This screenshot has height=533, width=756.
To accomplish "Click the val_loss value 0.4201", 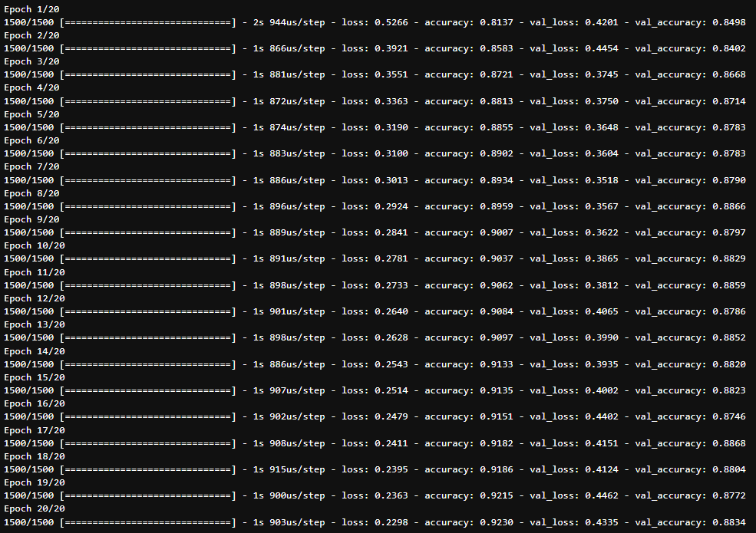I will click(602, 22).
